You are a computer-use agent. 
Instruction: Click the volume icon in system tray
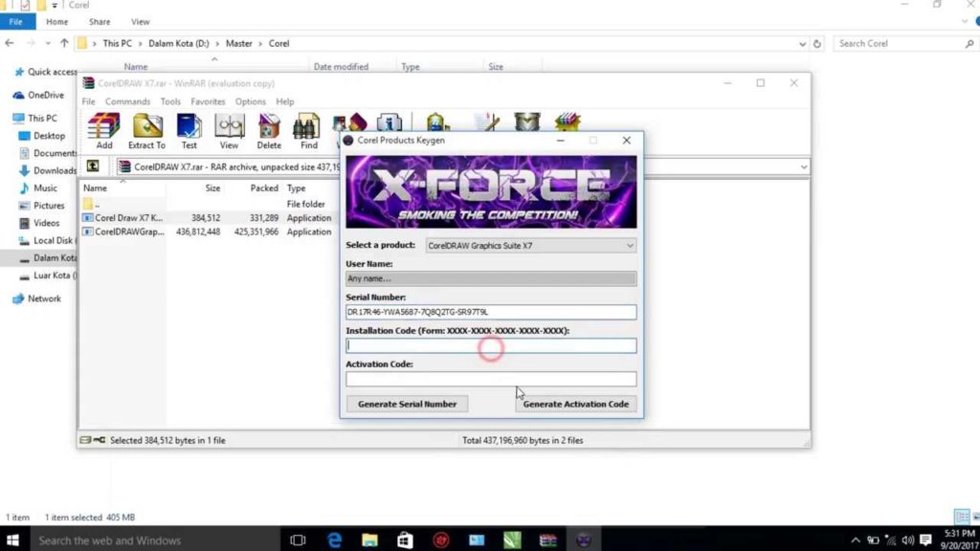tap(907, 540)
